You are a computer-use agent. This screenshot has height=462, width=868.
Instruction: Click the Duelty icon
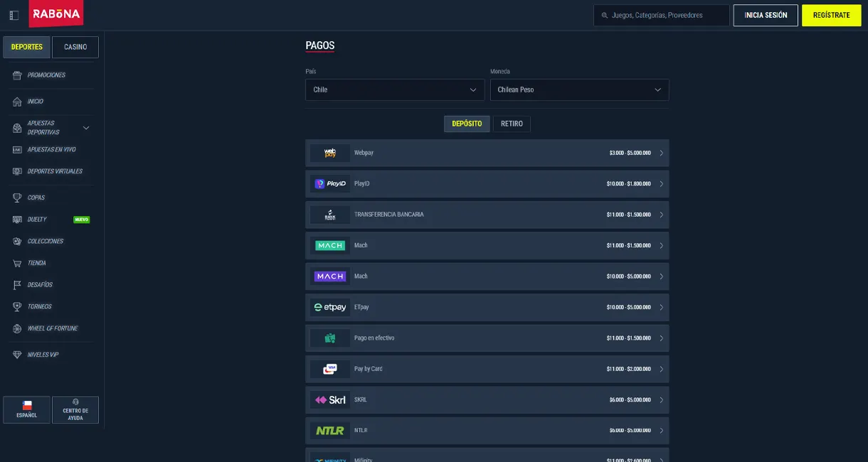pos(17,220)
